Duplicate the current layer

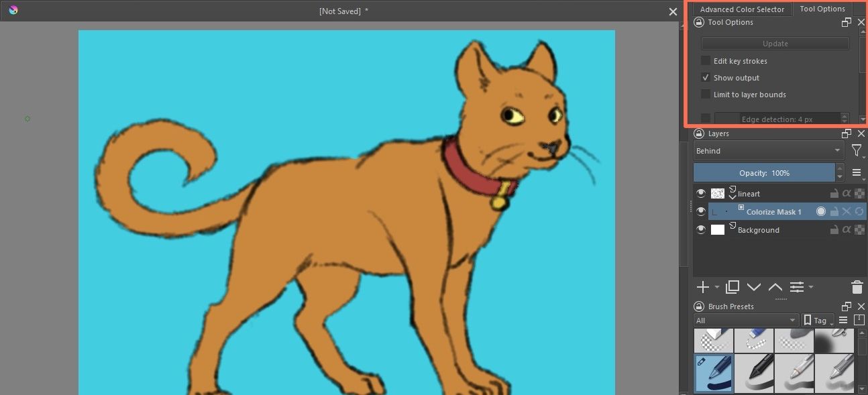click(733, 287)
